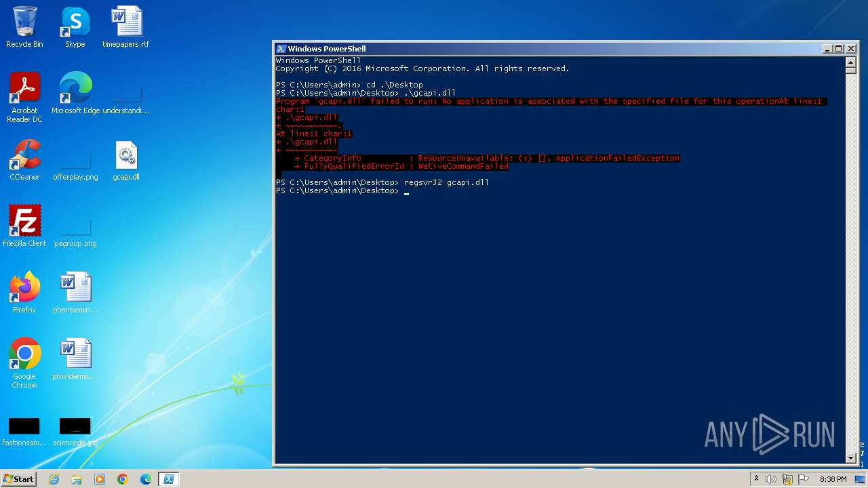Screen dimensions: 868x488
Task: Select the phentermin... Word document icon
Action: click(75, 293)
